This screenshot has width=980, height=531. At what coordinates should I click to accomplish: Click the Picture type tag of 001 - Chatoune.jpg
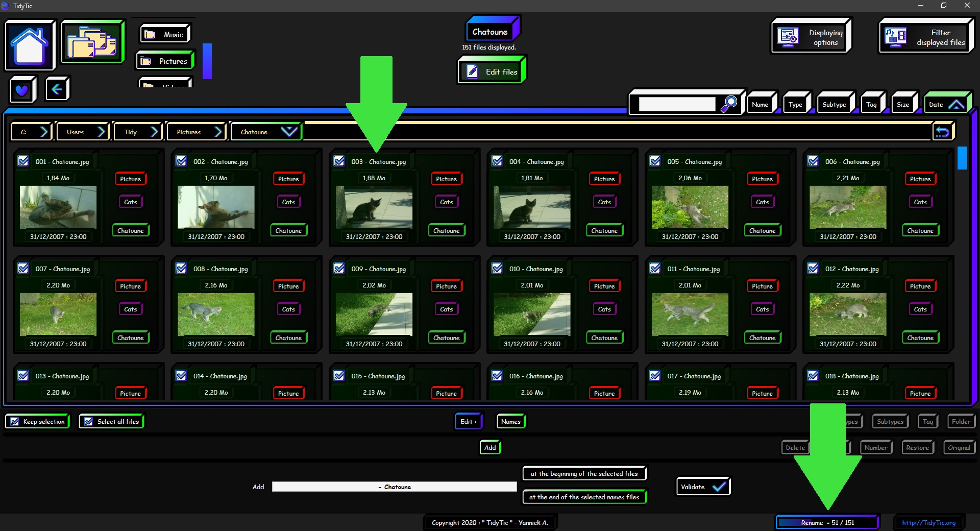(x=131, y=179)
